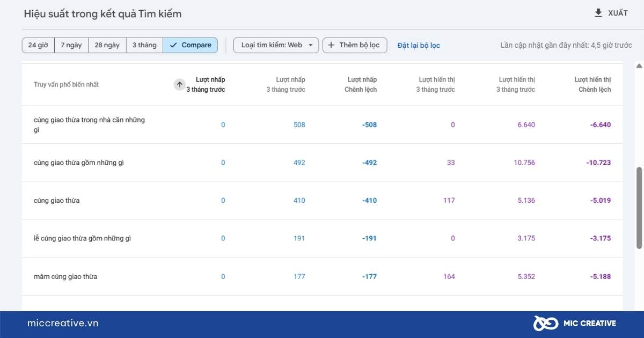This screenshot has height=338, width=644.
Task: Click the Lượt nhấp Chênh lệch header
Action: 361,85
